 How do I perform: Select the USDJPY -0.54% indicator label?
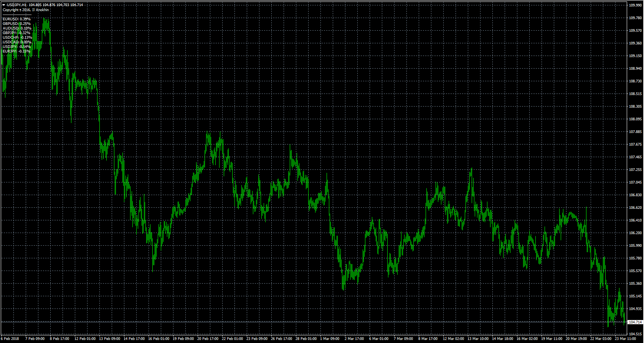coord(17,47)
